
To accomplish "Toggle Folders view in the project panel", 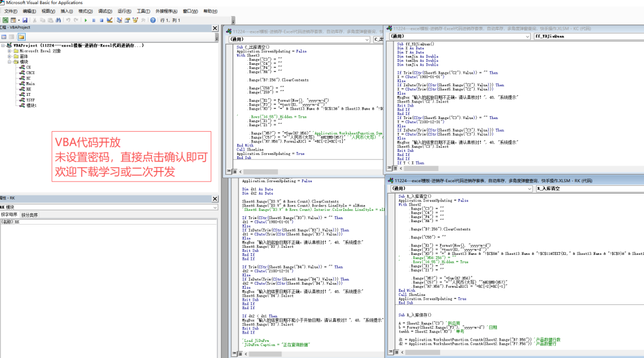I will click(x=22, y=37).
